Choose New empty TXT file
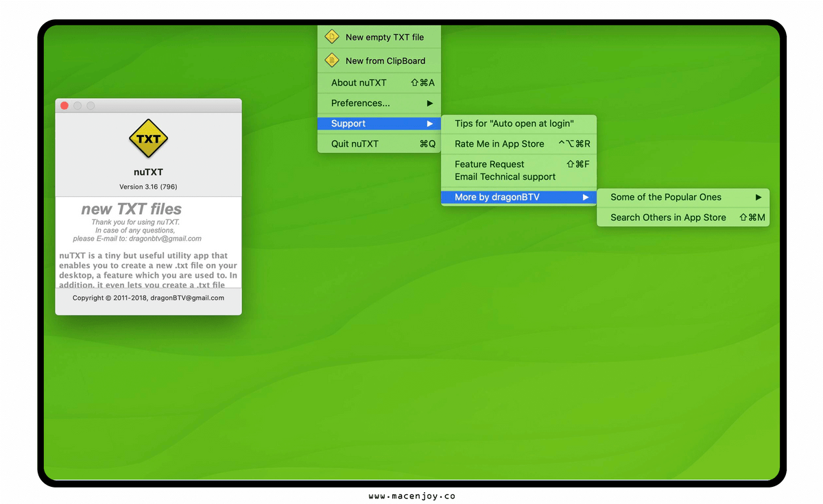 379,37
